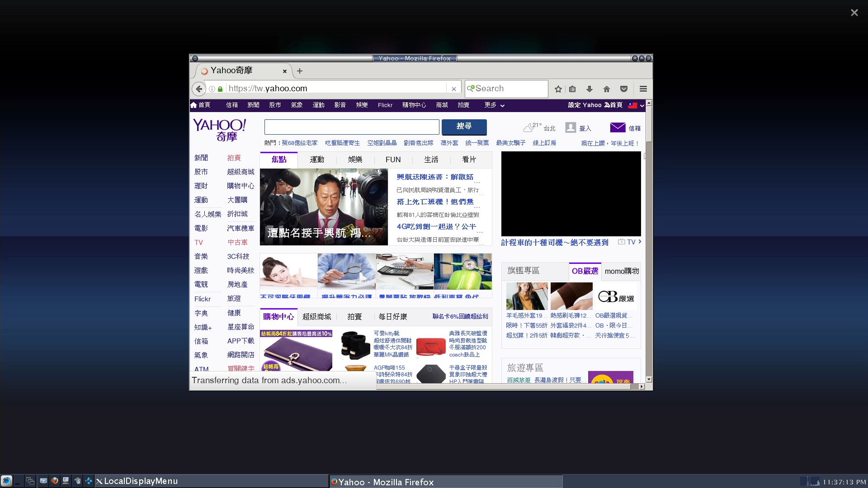The height and width of the screenshot is (488, 868).
Task: Open the purple envelope 信箱 icon
Action: tap(618, 128)
